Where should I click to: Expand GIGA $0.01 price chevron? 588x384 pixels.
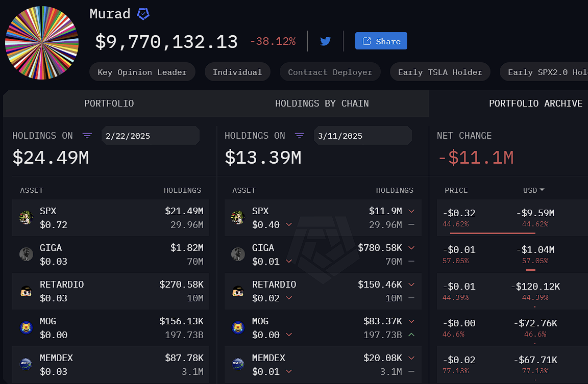pyautogui.click(x=289, y=262)
